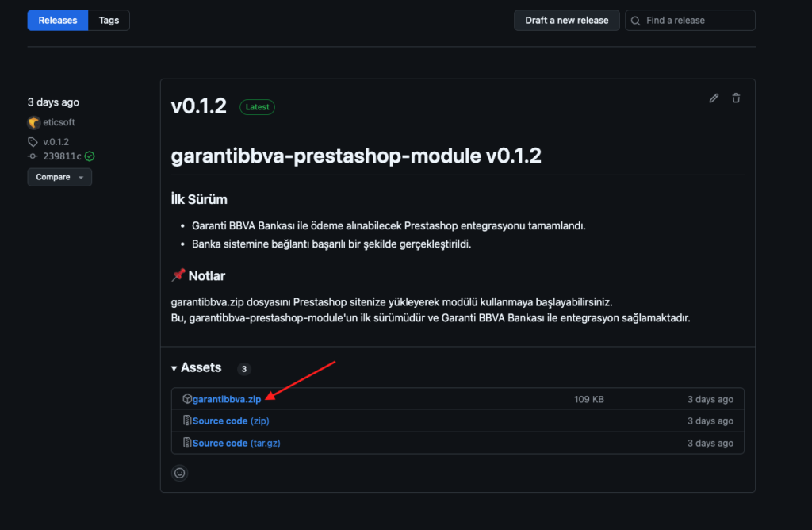
Task: Switch to the Tags tab
Action: click(x=109, y=21)
